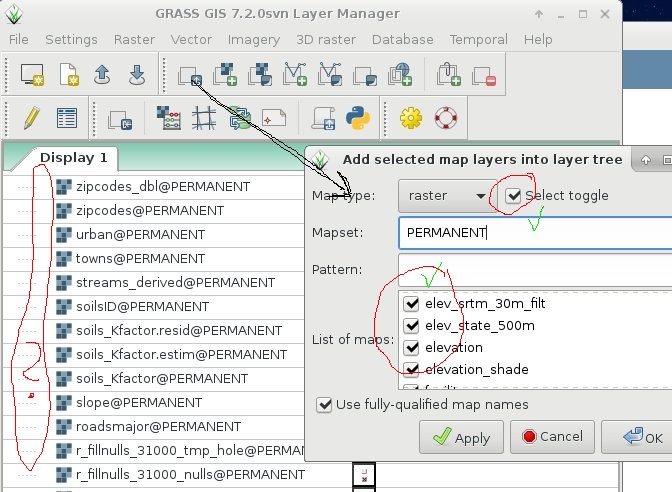
Task: Open the Settings menu
Action: [71, 39]
